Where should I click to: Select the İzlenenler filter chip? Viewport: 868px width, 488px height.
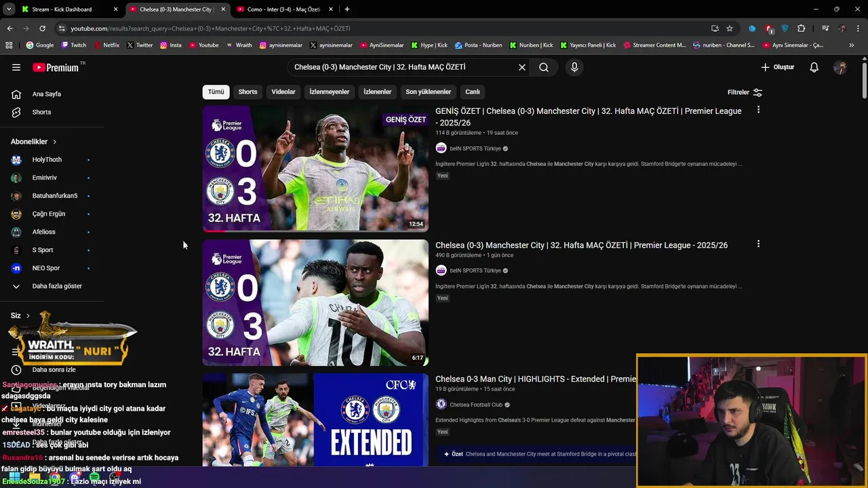tap(378, 91)
